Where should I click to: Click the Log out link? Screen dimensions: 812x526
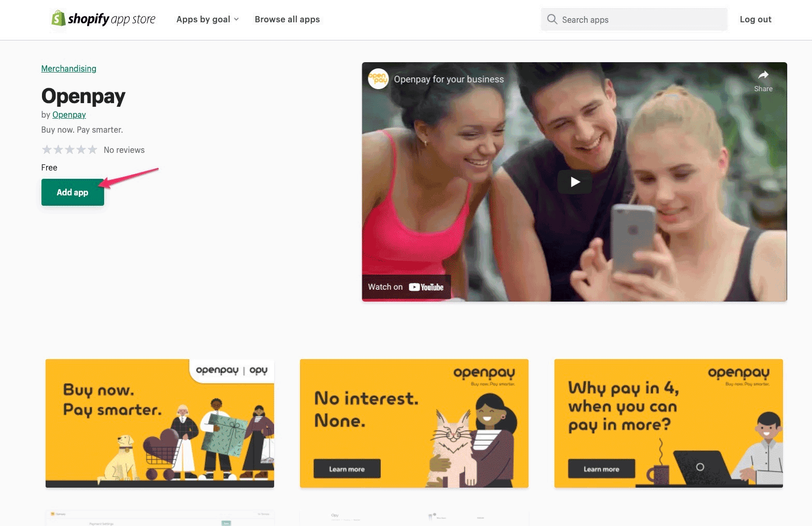tap(756, 19)
